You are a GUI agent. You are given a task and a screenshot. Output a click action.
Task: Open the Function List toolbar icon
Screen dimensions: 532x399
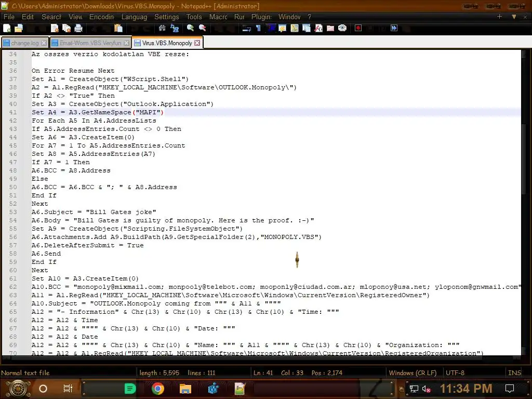(x=318, y=28)
